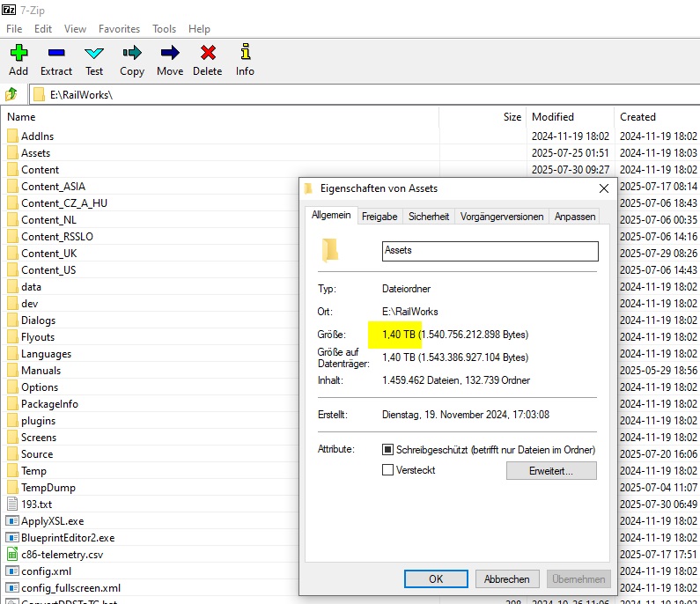
Task: Click the E:\RailWorks\ address bar
Action: [x=364, y=94]
